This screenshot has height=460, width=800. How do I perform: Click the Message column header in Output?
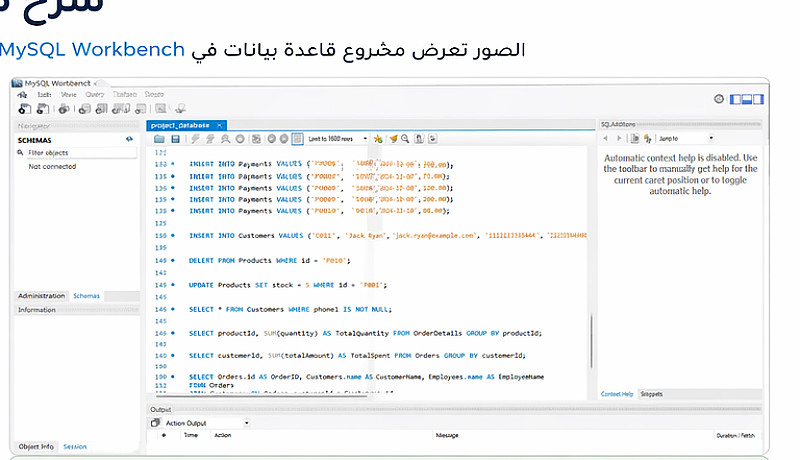pos(447,436)
